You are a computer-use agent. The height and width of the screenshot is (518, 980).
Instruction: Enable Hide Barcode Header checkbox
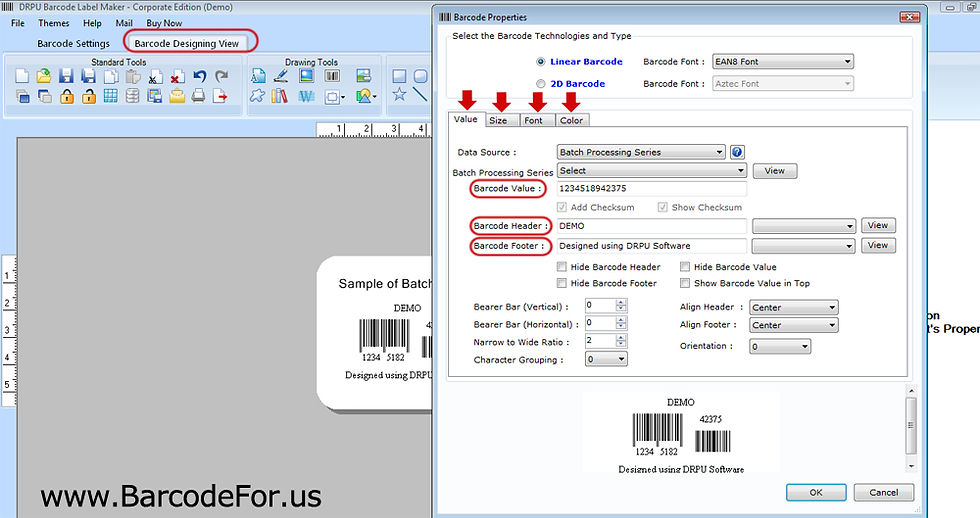point(562,267)
